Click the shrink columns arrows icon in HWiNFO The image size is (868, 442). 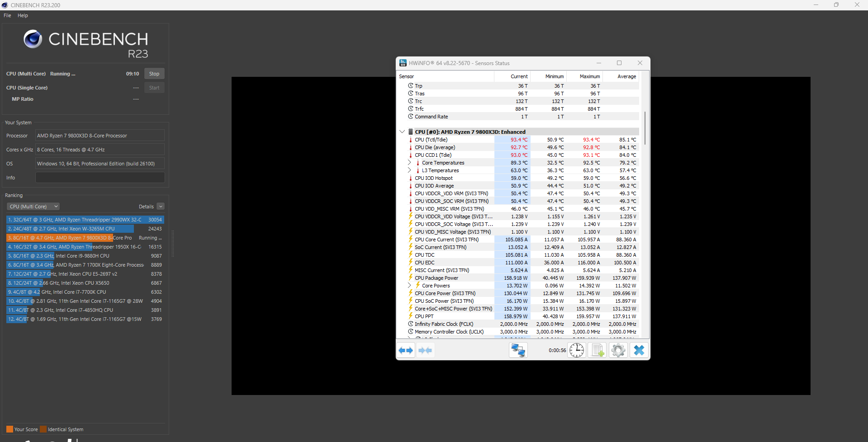coord(425,350)
